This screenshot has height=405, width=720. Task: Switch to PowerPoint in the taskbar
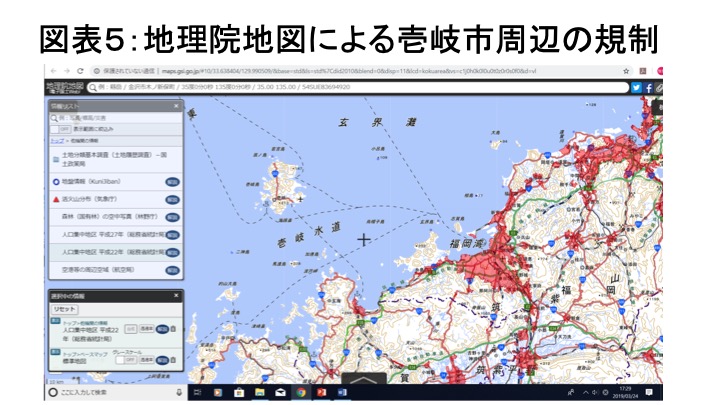coord(321,393)
